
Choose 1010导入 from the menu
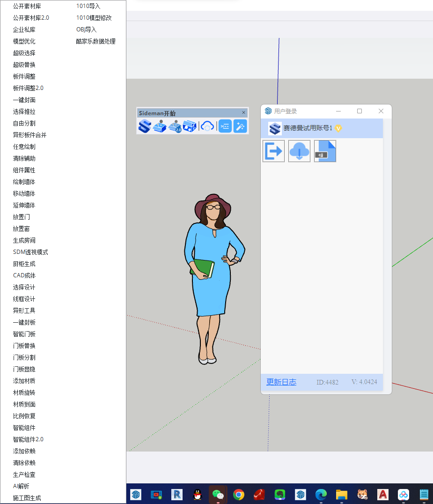[x=88, y=6]
